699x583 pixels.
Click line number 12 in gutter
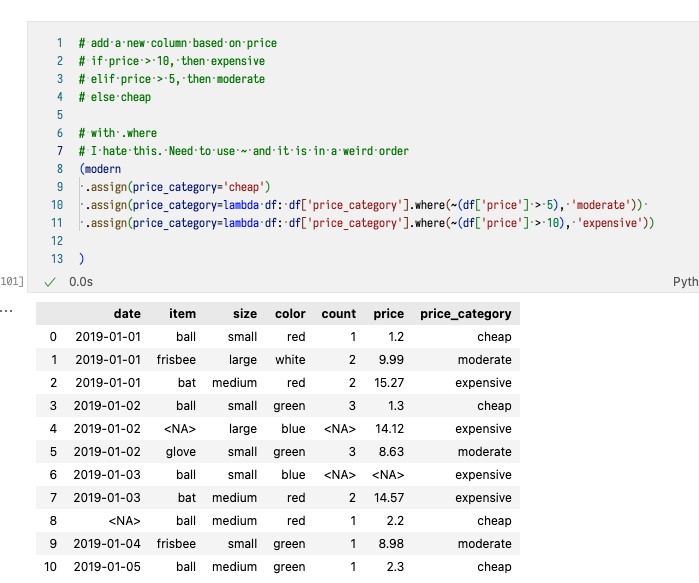pyautogui.click(x=57, y=241)
